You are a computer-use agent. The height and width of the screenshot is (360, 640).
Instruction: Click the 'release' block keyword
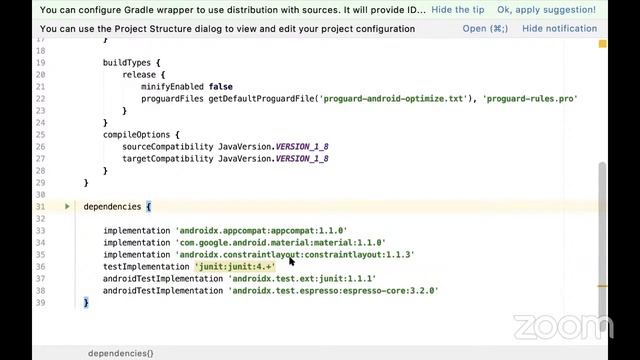139,75
